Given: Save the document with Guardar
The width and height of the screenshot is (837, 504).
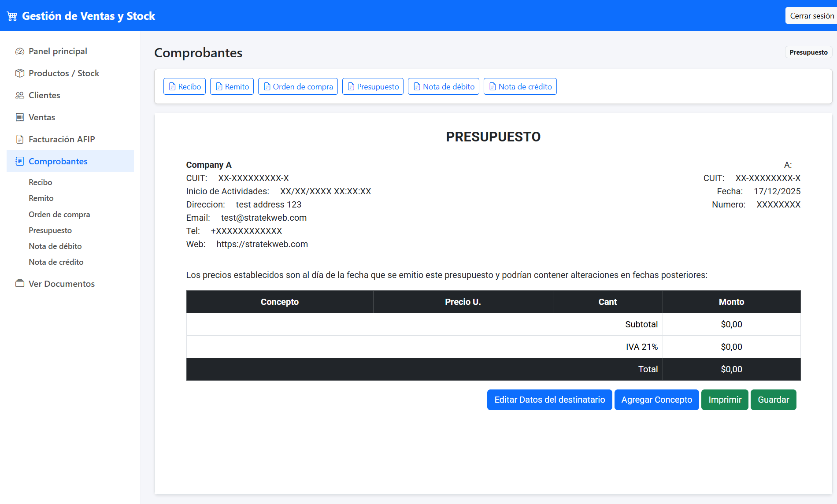Looking at the screenshot, I should 773,400.
